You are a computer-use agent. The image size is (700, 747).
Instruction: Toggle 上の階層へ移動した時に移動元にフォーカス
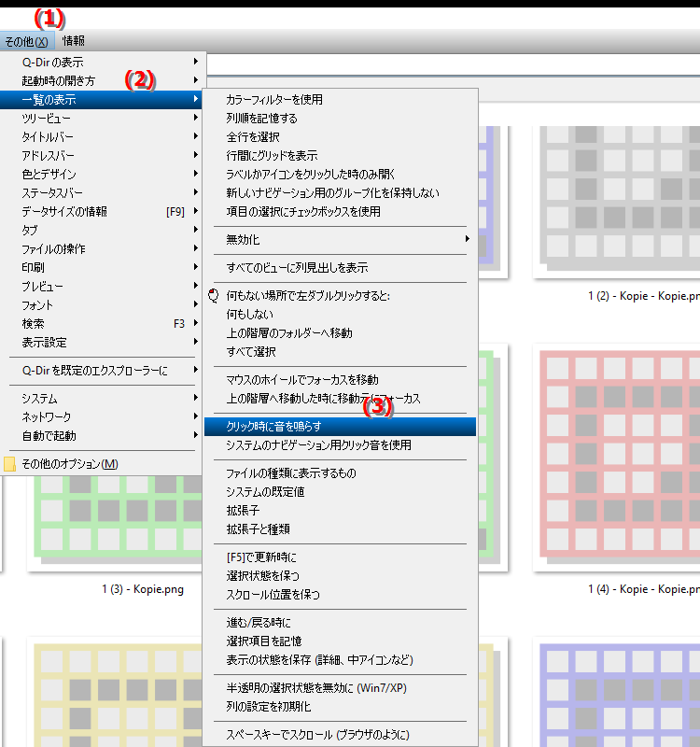[x=340, y=398]
